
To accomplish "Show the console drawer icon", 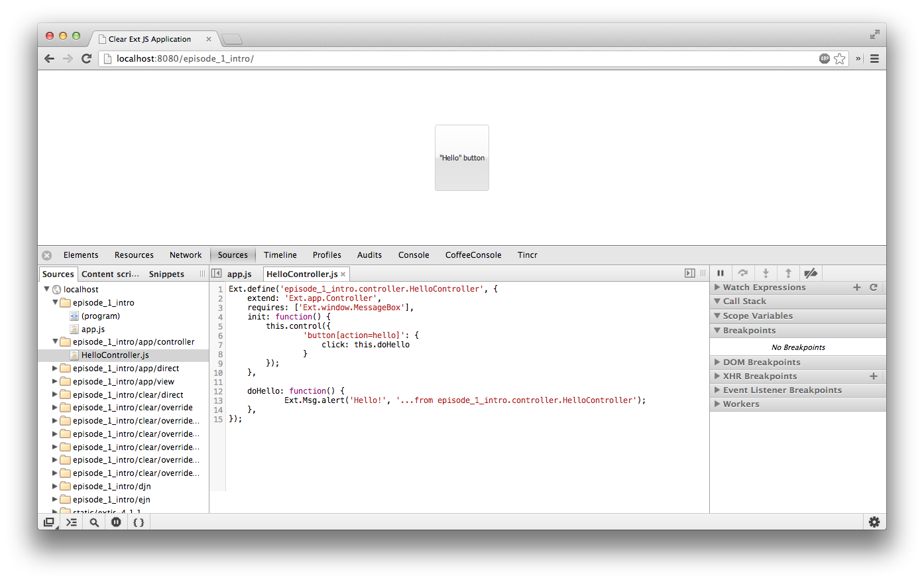I will click(x=72, y=522).
